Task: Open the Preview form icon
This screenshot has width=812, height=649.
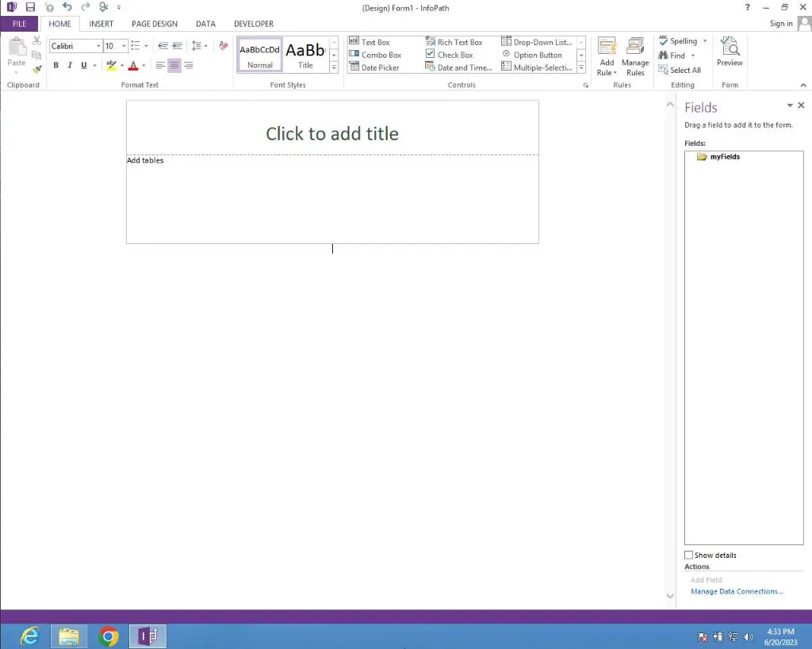Action: 730,52
